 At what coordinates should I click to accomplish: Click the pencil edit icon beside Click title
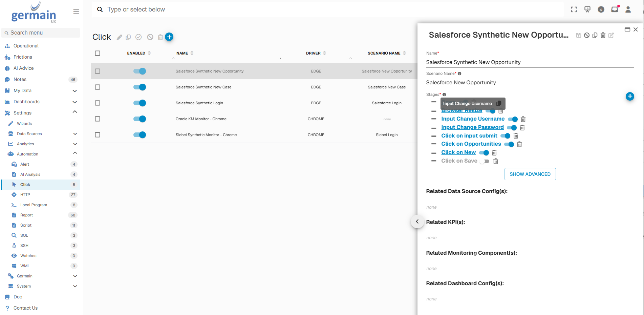119,37
